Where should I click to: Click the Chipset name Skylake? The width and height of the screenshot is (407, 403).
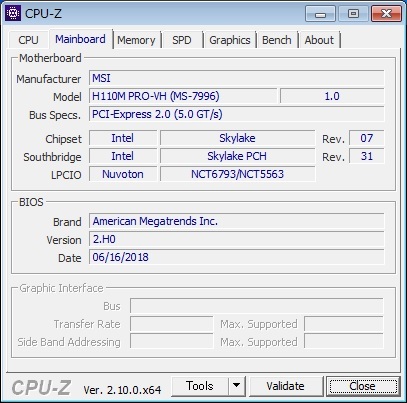pos(237,138)
